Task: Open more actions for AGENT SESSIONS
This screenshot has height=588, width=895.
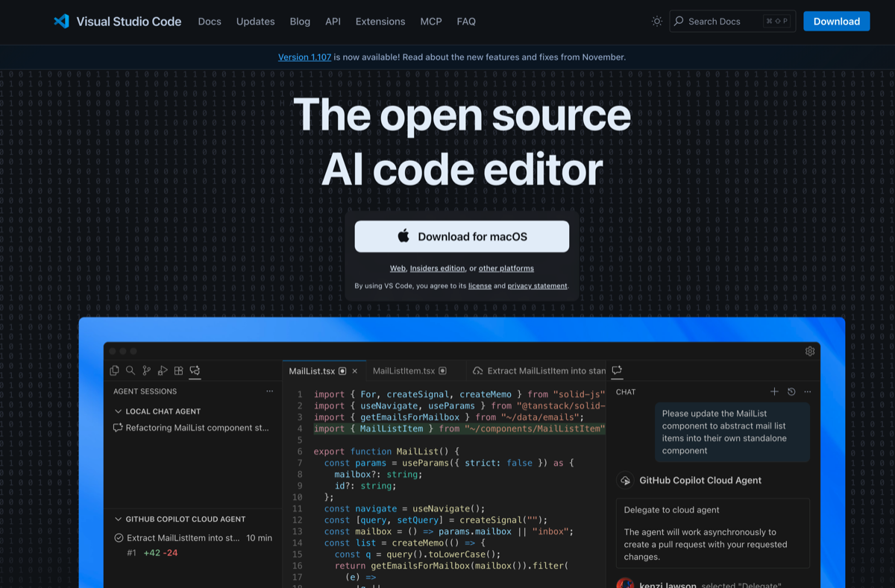Action: click(x=269, y=391)
